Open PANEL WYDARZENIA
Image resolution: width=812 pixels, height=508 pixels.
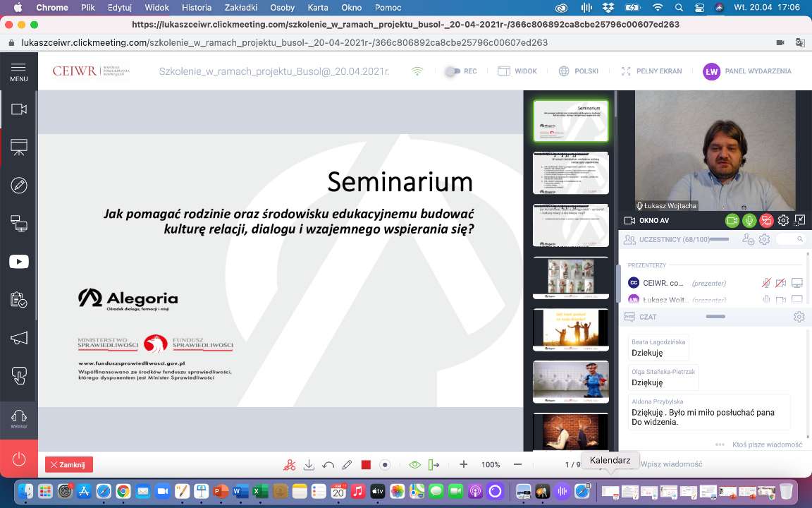click(x=747, y=71)
